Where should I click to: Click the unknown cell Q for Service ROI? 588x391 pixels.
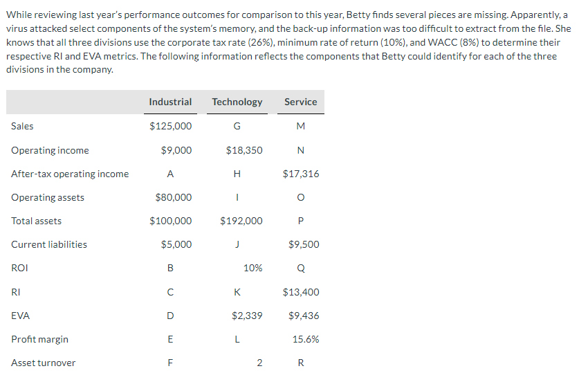click(x=301, y=269)
